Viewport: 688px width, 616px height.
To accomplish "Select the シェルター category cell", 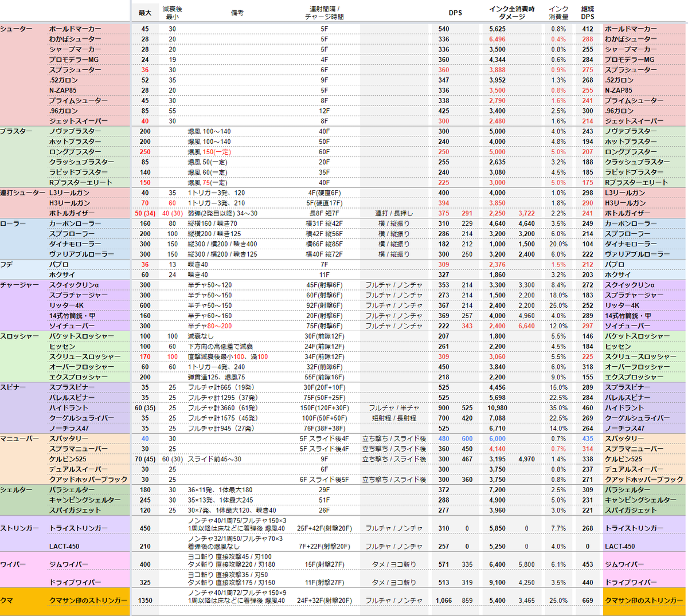I will point(17,490).
